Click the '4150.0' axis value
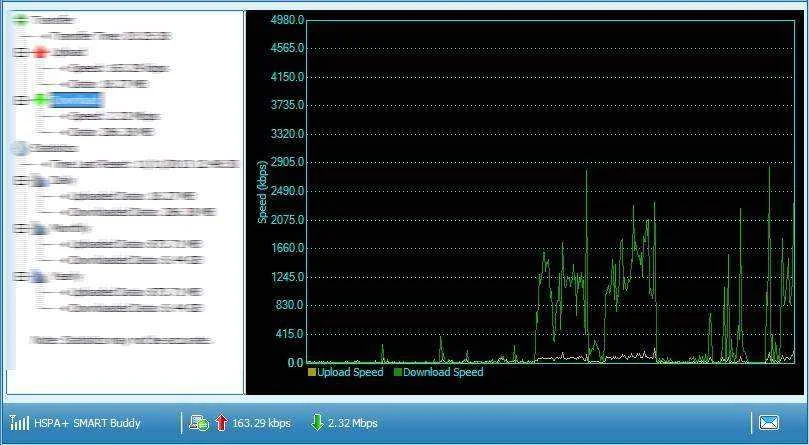 pyautogui.click(x=286, y=77)
